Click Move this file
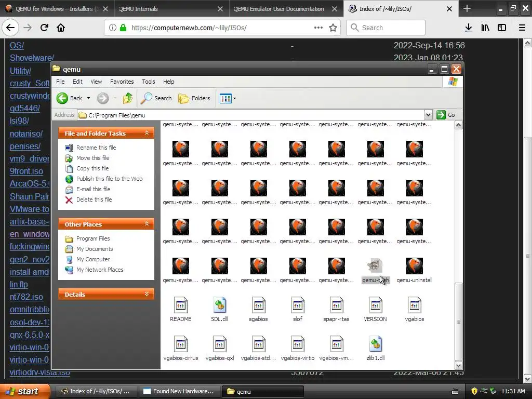 (x=92, y=158)
